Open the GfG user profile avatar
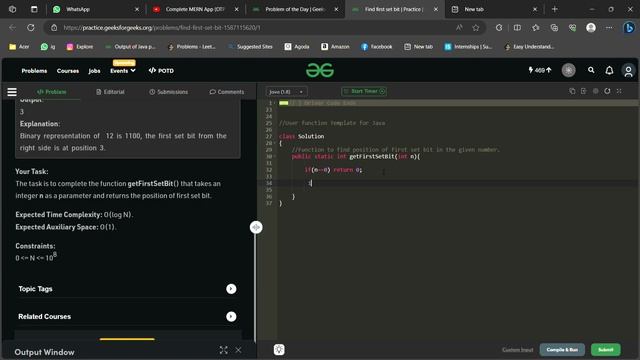Image resolution: width=640 pixels, height=360 pixels. pos(628,71)
